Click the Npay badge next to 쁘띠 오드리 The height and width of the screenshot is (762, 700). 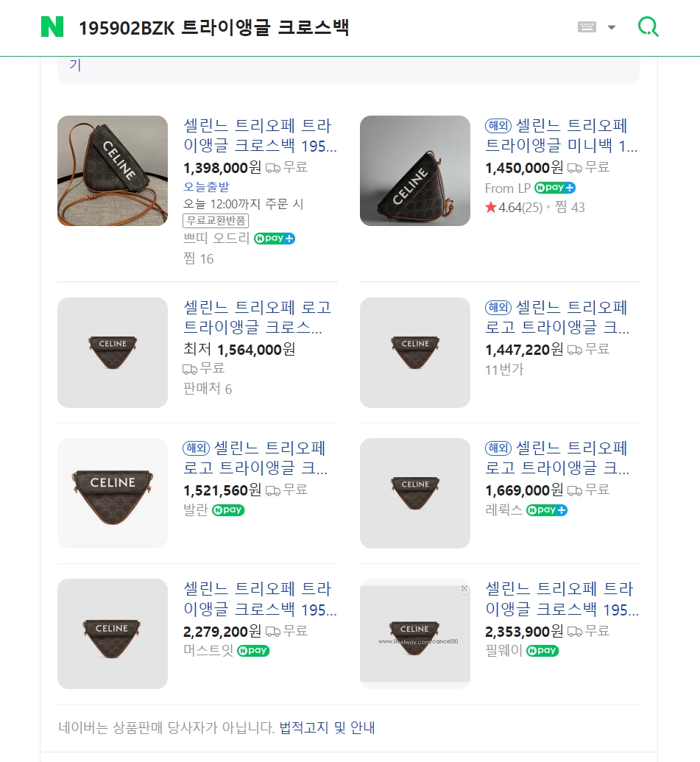[275, 239]
